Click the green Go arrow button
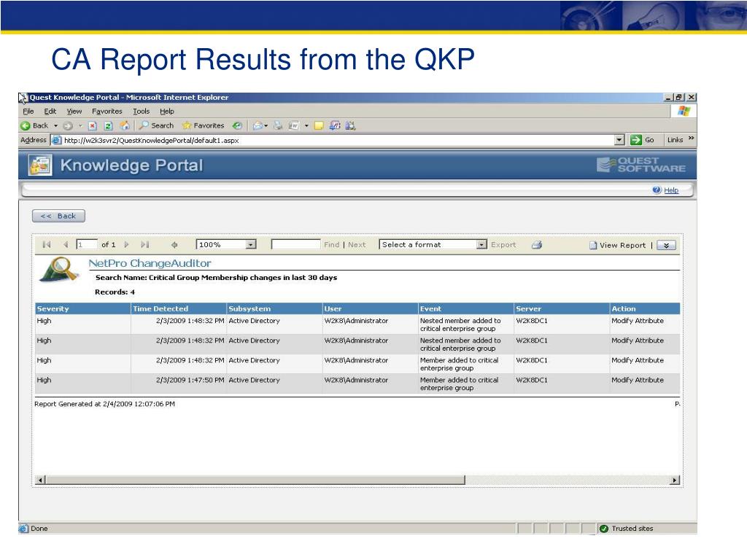 [x=635, y=140]
